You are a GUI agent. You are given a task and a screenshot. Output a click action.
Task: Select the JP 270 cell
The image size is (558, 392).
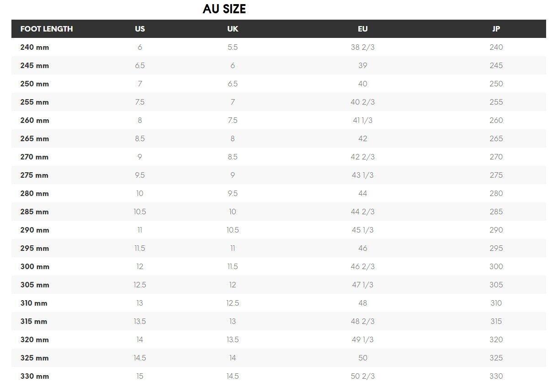click(496, 157)
